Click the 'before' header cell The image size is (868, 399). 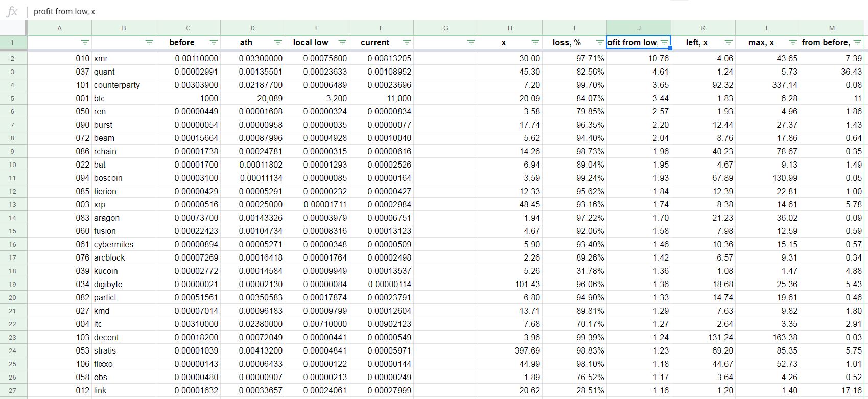coord(188,42)
